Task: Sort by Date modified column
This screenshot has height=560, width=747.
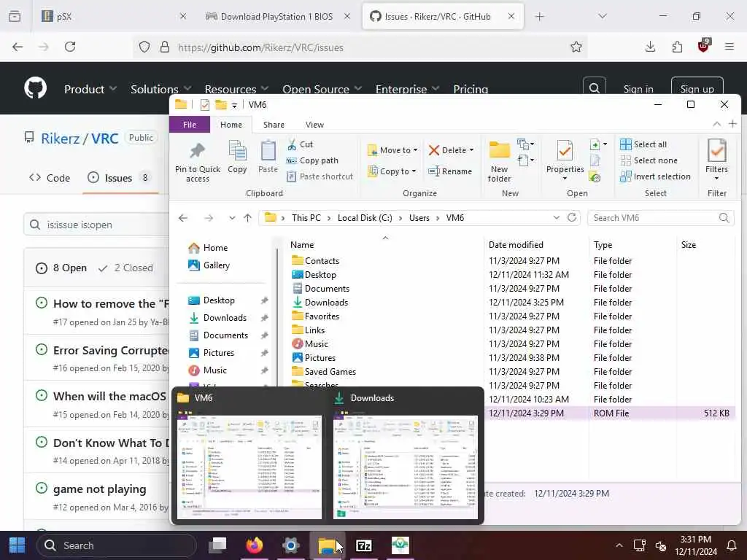Action: click(x=516, y=245)
